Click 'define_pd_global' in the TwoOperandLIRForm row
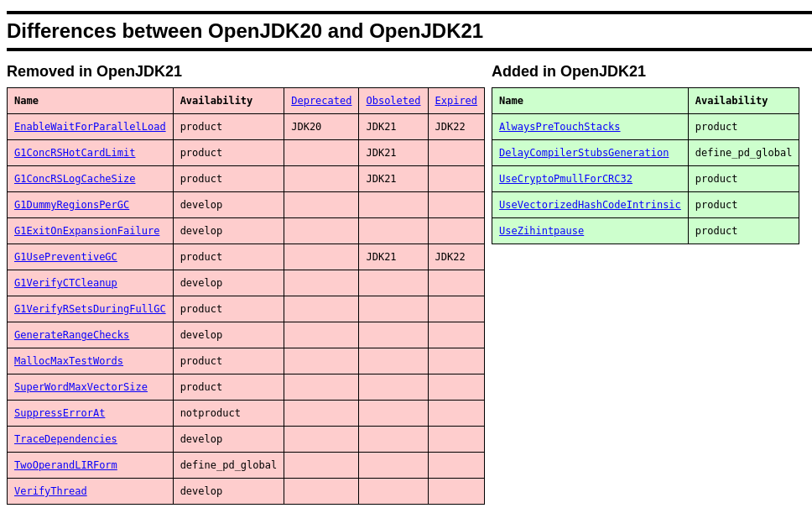The image size is (812, 508). click(228, 465)
